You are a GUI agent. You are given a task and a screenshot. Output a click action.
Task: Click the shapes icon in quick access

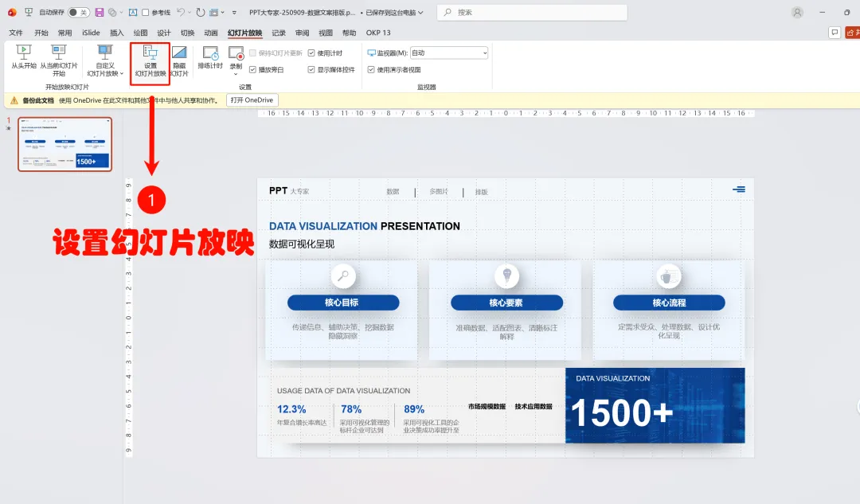click(112, 12)
